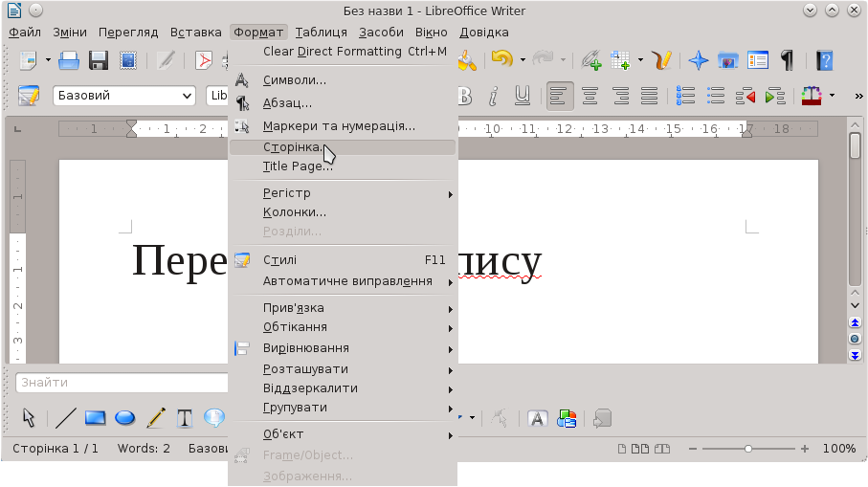Toggle underline formatting
The height and width of the screenshot is (487, 868).
click(523, 97)
